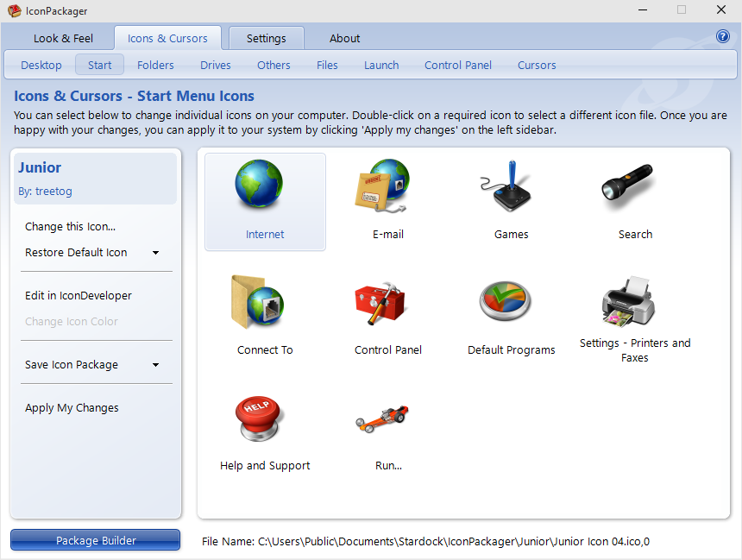Select the Default Programs pie icon
Image resolution: width=742 pixels, height=560 pixels.
(506, 301)
